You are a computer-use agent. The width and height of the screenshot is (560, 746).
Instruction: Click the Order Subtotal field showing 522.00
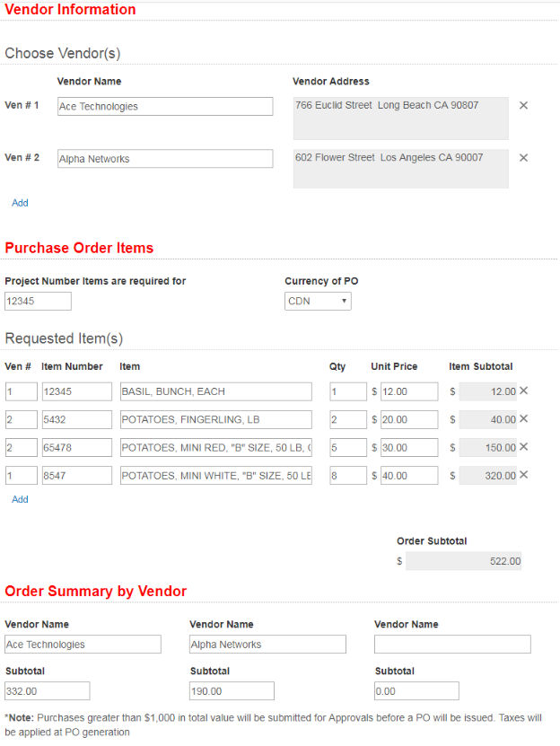click(x=463, y=561)
